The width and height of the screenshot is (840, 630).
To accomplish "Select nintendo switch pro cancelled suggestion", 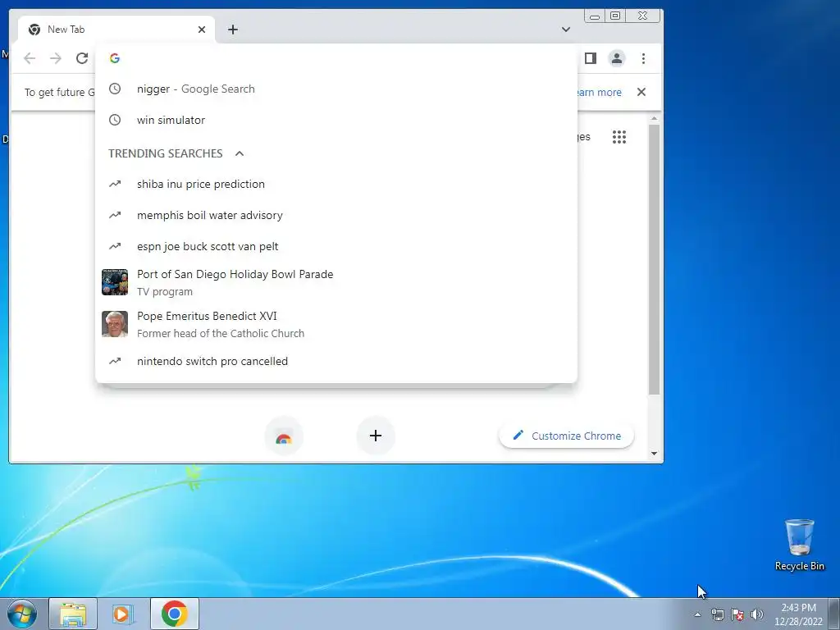I will [336, 361].
